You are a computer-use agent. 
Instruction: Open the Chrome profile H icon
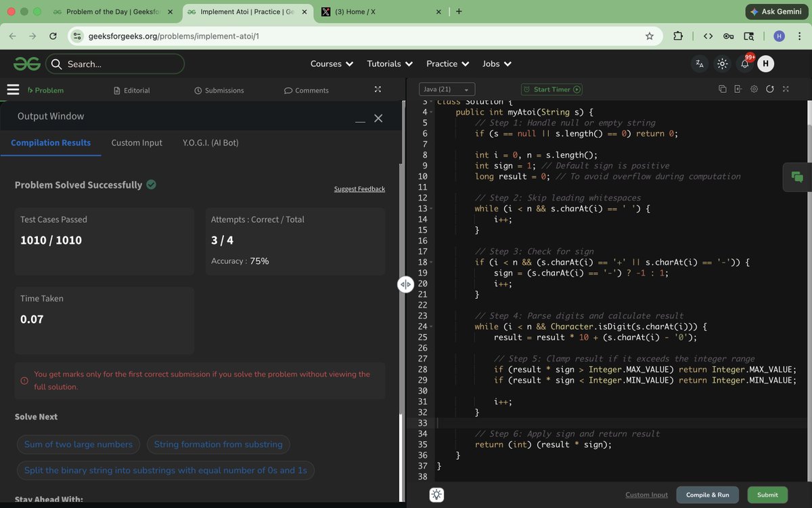(780, 36)
